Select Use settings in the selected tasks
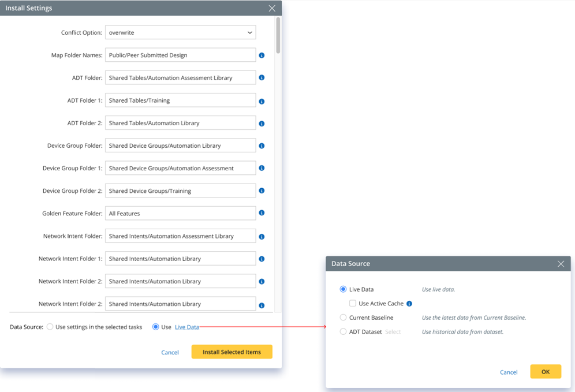 pyautogui.click(x=50, y=327)
